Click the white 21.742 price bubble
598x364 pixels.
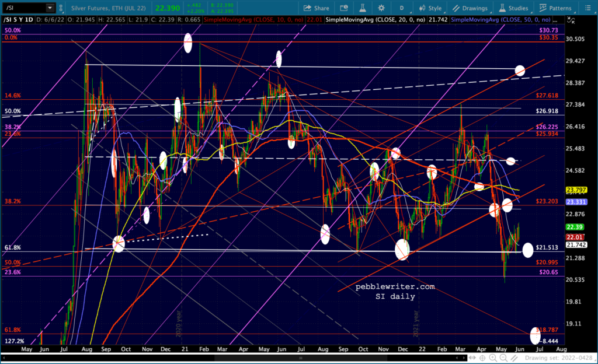(x=576, y=245)
